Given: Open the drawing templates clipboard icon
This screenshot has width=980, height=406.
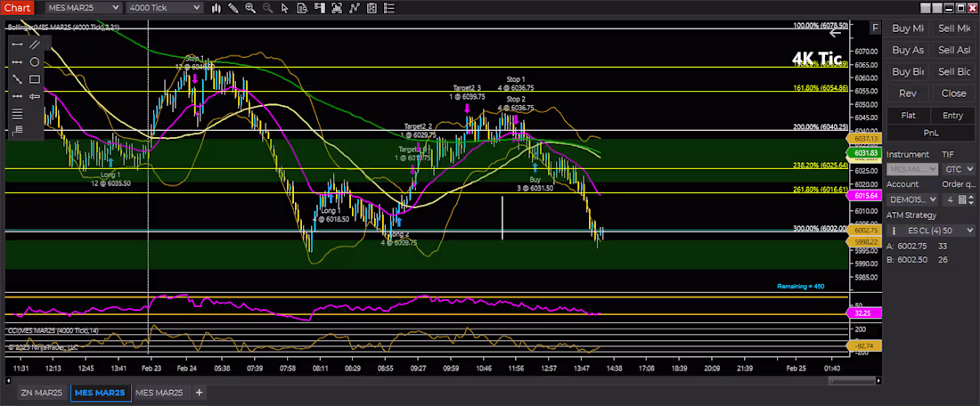Looking at the screenshot, I should point(372,8).
